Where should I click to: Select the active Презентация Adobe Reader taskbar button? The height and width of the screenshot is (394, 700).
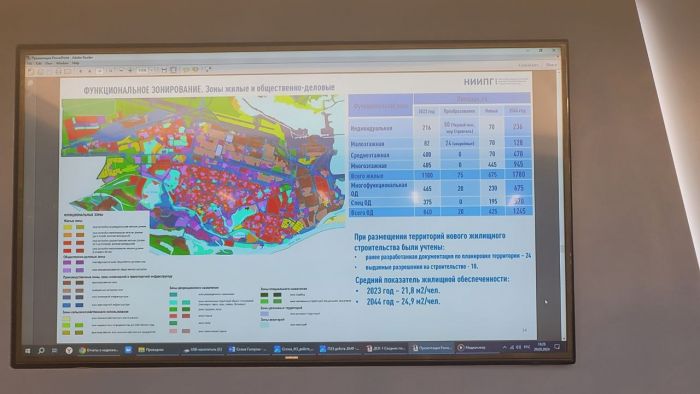click(x=432, y=348)
